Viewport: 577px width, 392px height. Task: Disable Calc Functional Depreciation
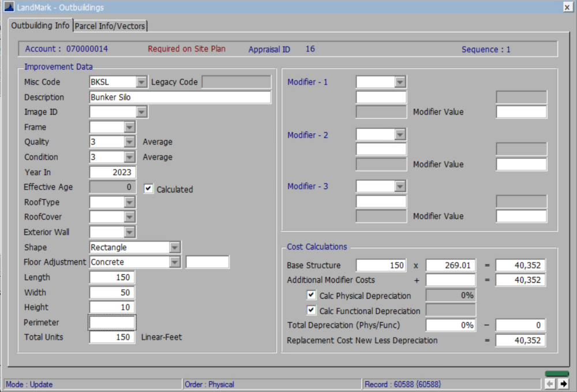(x=311, y=311)
